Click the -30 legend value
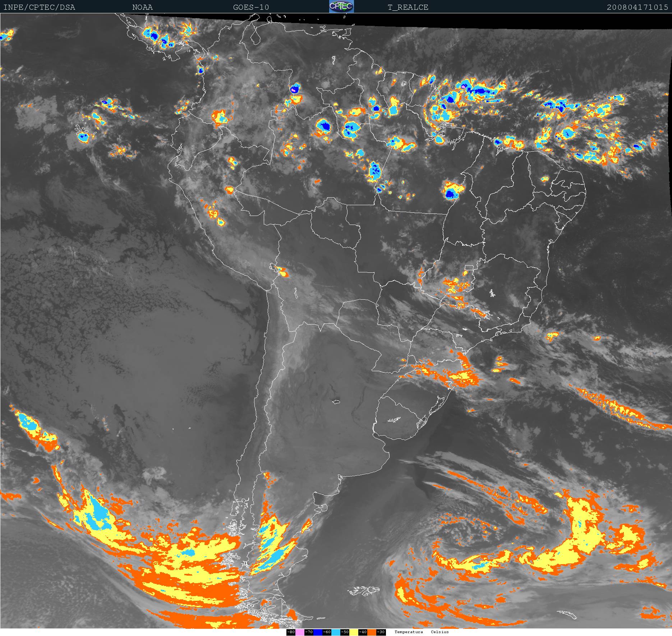 pyautogui.click(x=381, y=632)
